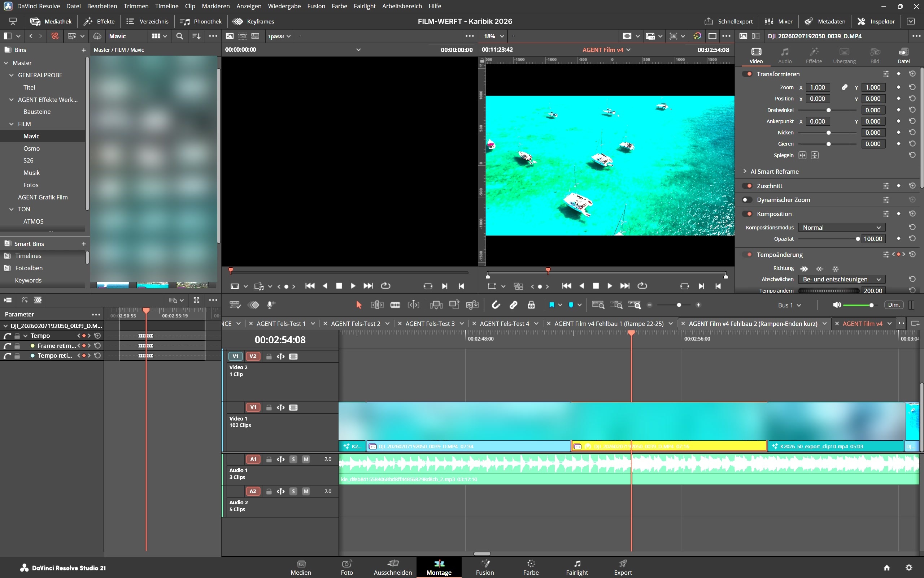Mute track Audio 1 with M button
The width and height of the screenshot is (924, 578).
306,459
